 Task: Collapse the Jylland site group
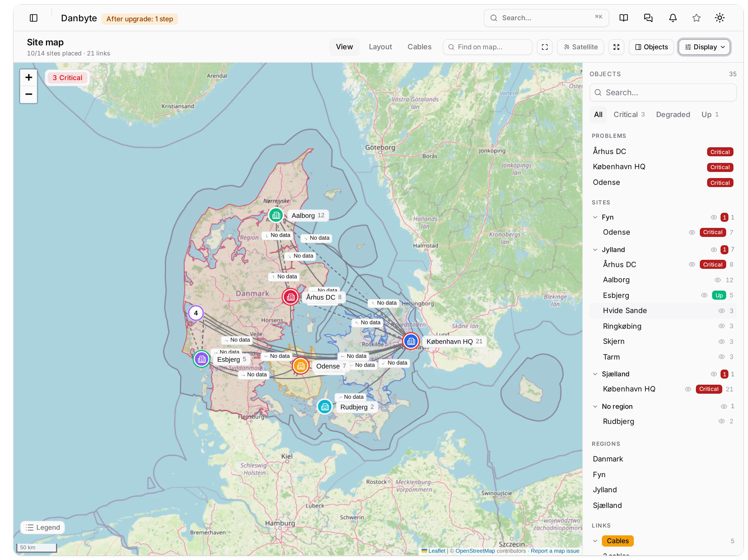point(595,249)
